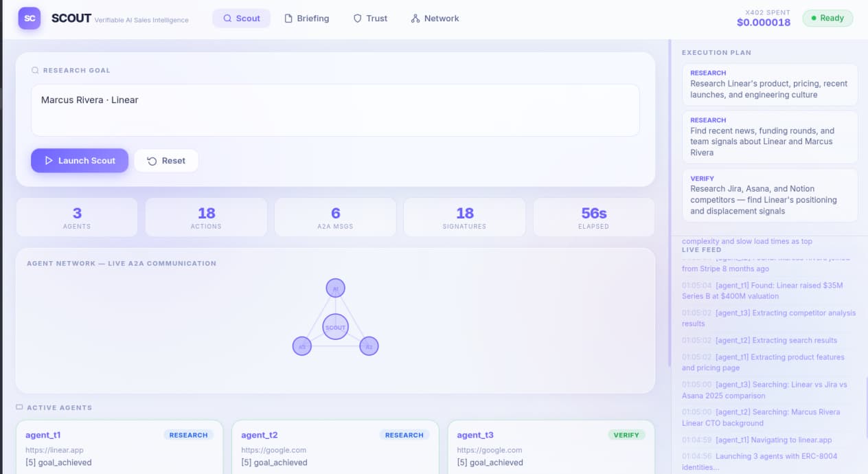Click the google.com URL on agent_t2
Screen dimensions: 868x474
click(273, 450)
